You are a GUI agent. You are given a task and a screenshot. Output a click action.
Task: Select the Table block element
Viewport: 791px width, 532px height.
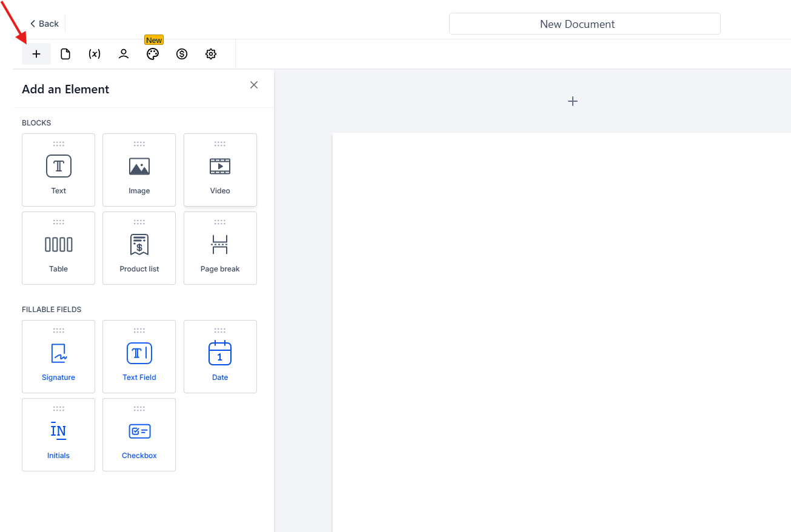pos(58,248)
